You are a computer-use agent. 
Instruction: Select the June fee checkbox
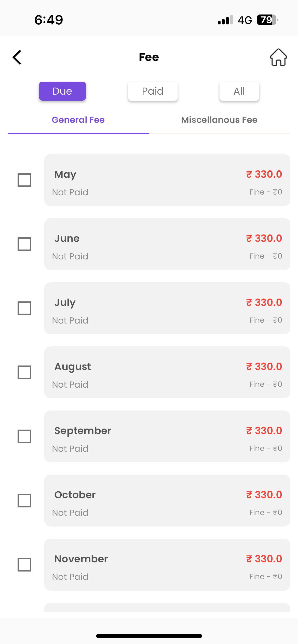click(x=24, y=244)
